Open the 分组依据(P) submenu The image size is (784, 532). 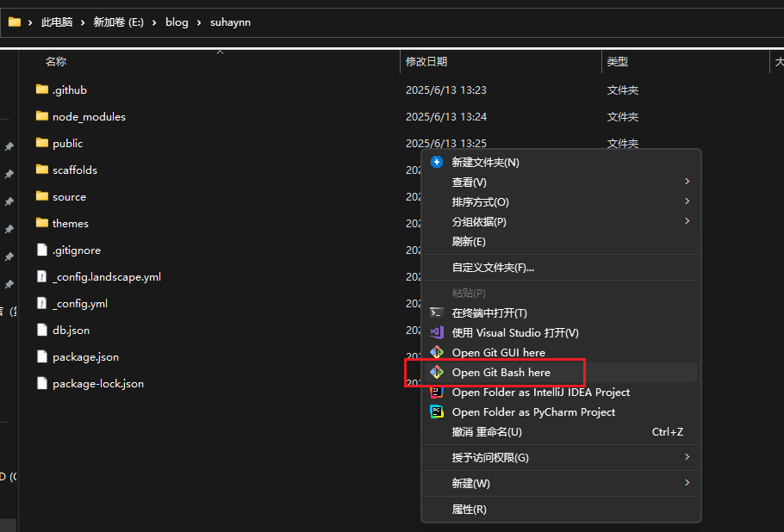479,221
